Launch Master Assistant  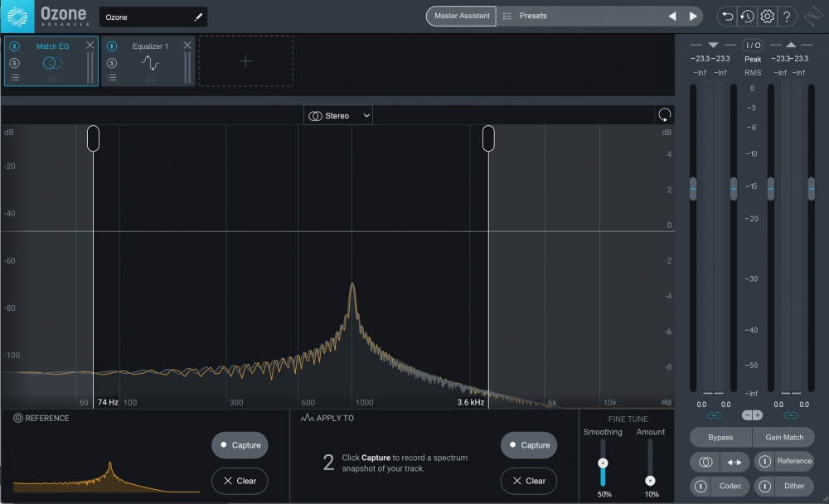pos(462,16)
